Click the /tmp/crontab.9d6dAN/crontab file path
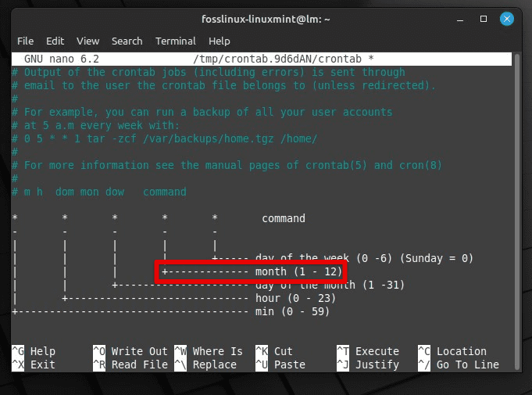This screenshot has height=395, width=532. [277, 59]
